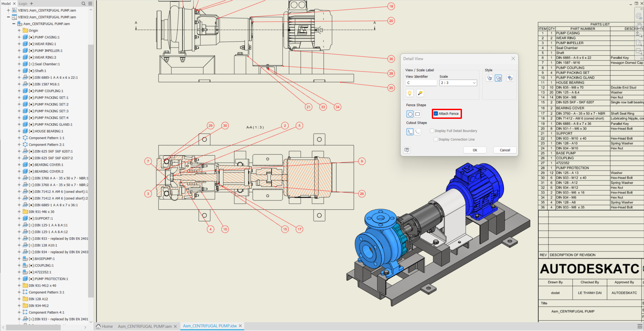Close the Asm_CENTRIFUGAL PUMP.idw tab
This screenshot has height=331, width=644.
coord(240,326)
